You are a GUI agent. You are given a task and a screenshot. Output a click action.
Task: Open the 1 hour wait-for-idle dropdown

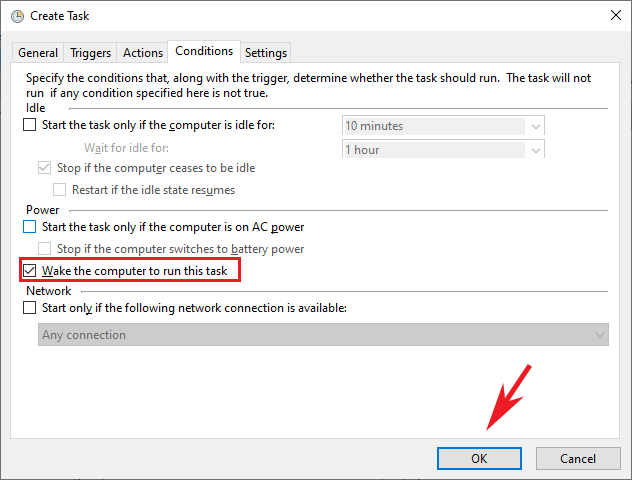pyautogui.click(x=536, y=150)
